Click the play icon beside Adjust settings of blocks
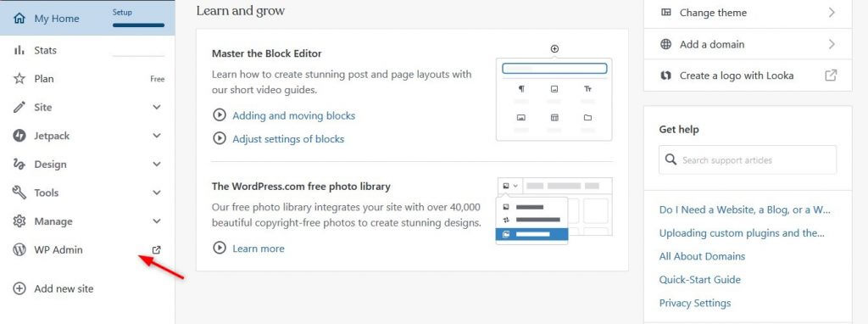868x324 pixels. click(220, 138)
